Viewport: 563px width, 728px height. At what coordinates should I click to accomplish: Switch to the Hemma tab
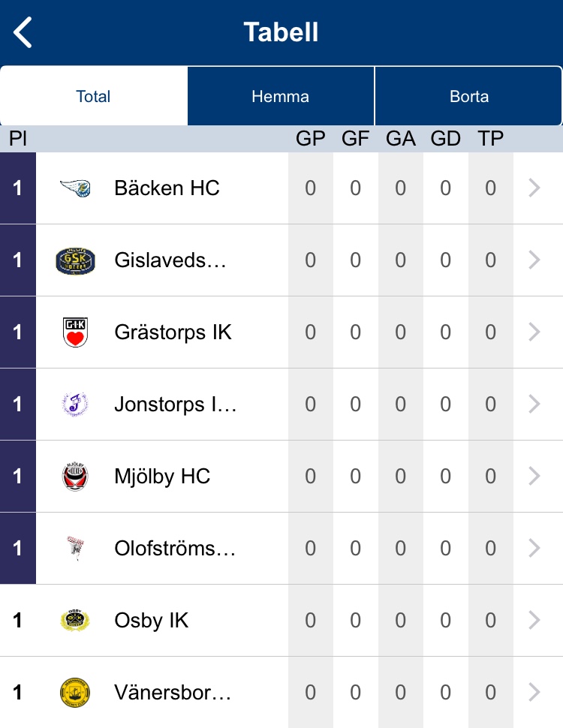(x=280, y=96)
